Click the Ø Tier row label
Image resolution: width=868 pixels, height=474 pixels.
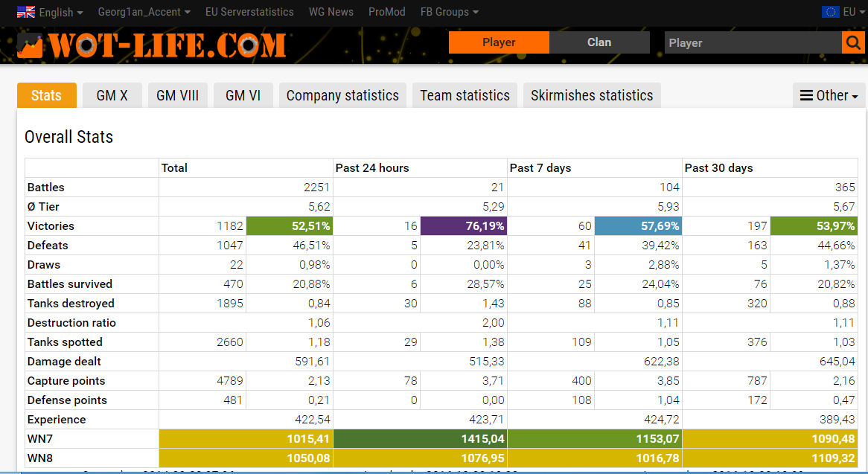tap(43, 207)
